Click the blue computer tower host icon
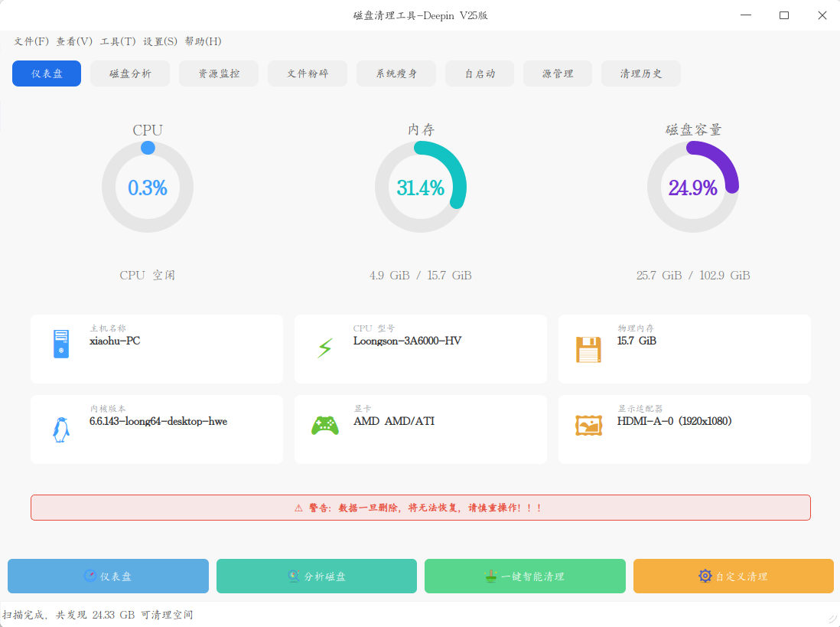The height and width of the screenshot is (627, 840). tap(61, 344)
